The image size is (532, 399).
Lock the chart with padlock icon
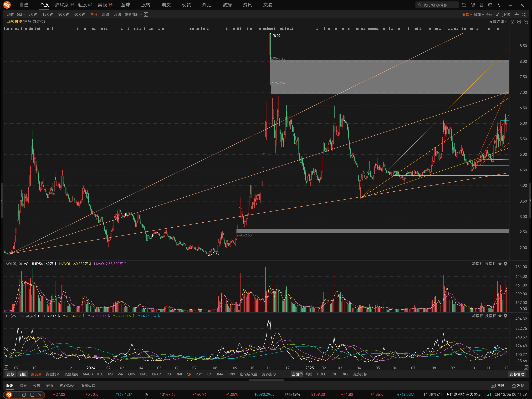pos(512,22)
